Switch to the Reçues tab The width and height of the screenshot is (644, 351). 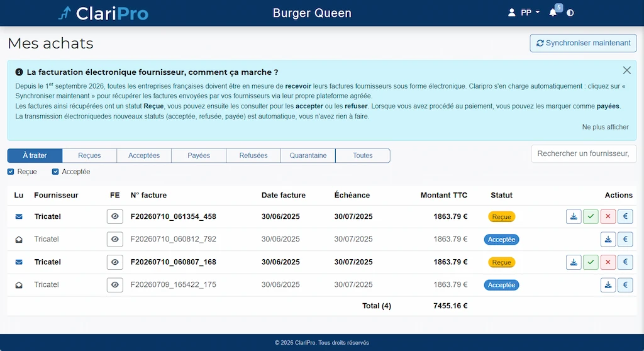click(x=89, y=156)
